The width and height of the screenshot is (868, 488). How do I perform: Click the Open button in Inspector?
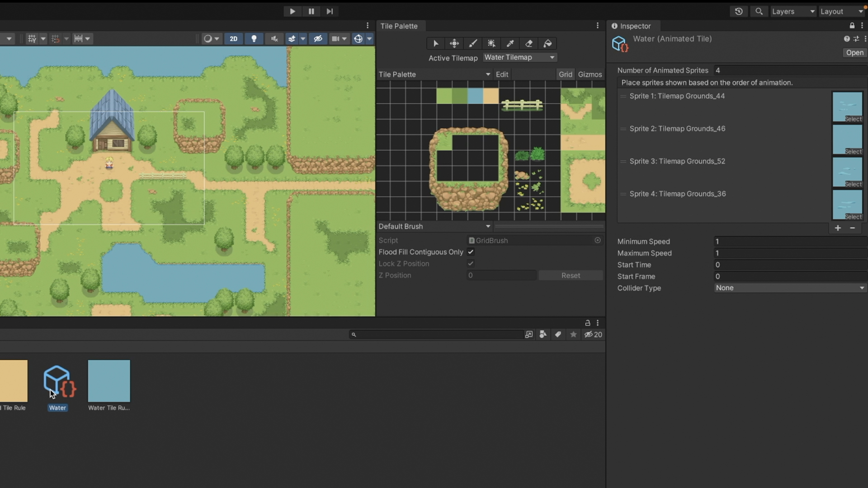coord(854,52)
